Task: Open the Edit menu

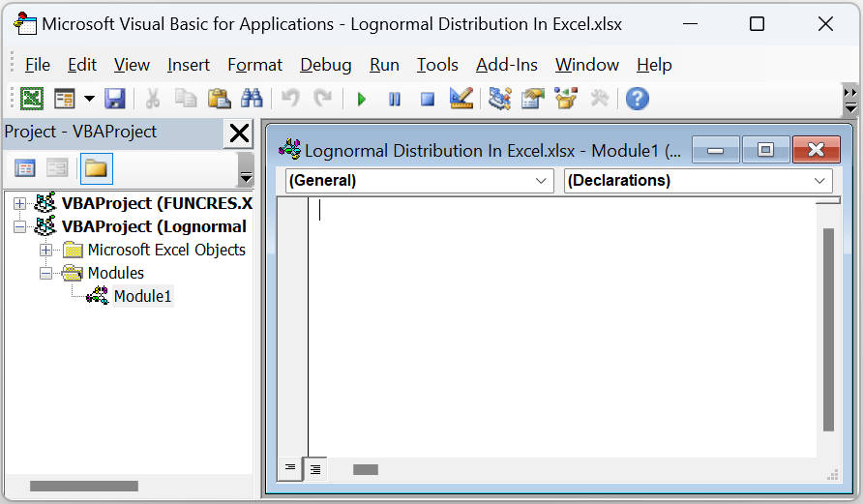Action: [82, 65]
